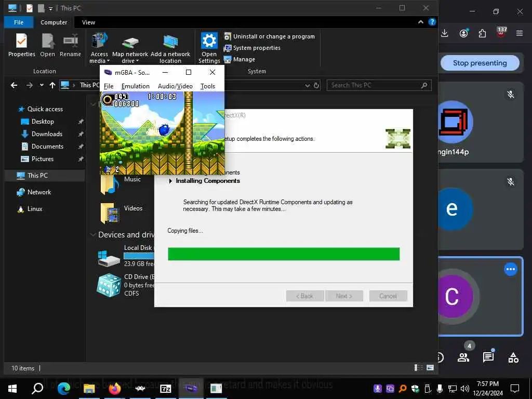Go up one folder level
The image size is (532, 399).
tap(52, 85)
